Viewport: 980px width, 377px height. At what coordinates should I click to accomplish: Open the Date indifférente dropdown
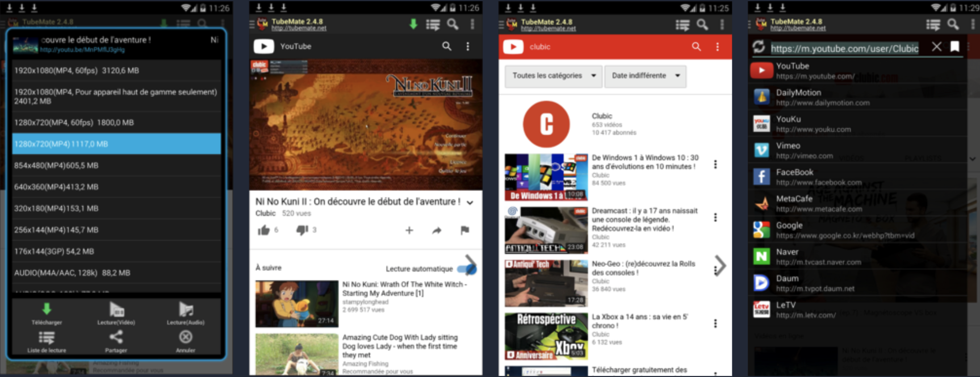tap(645, 76)
